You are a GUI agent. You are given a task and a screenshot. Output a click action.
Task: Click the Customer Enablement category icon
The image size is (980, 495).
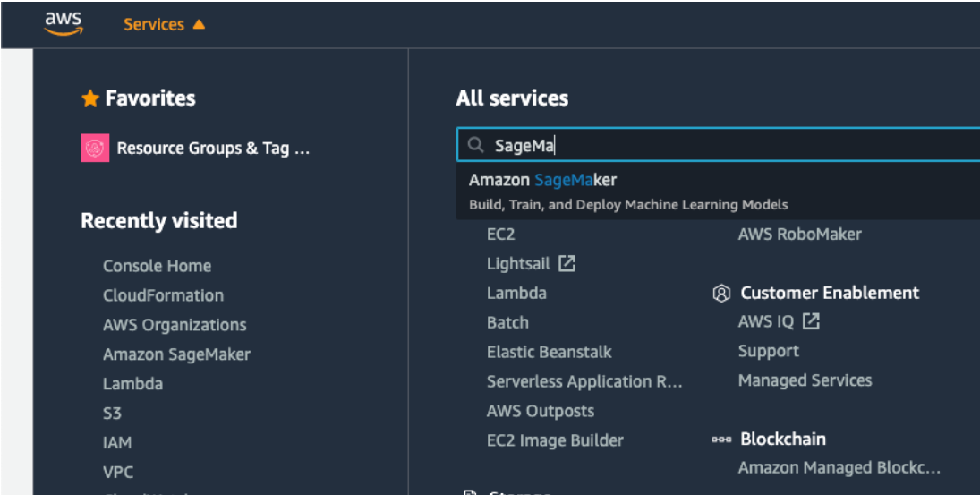pos(721,294)
